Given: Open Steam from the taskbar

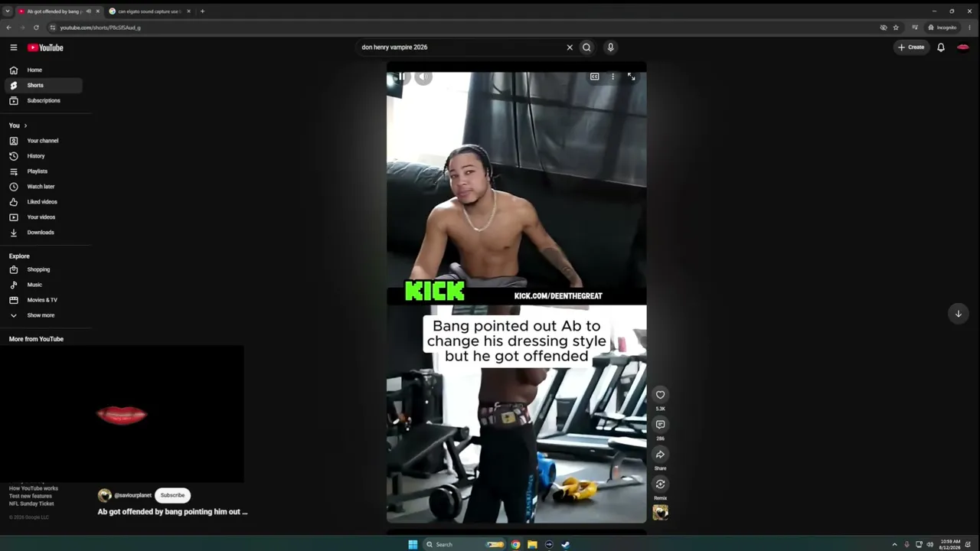Looking at the screenshot, I should (566, 545).
